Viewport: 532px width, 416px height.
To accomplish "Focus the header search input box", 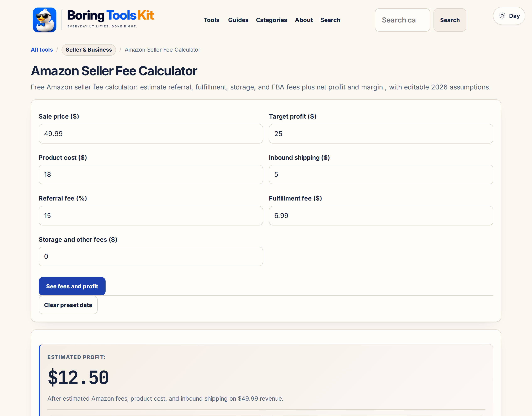I will [x=402, y=20].
